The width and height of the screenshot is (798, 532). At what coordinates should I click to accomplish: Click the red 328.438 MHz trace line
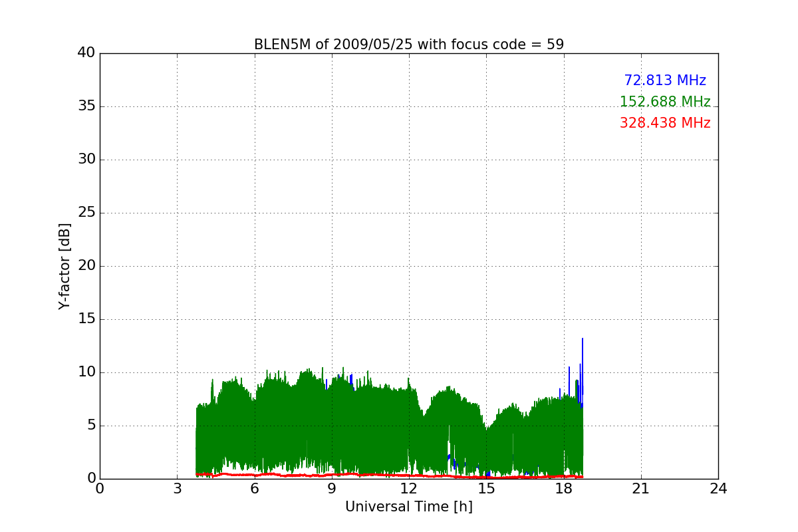pos(389,475)
